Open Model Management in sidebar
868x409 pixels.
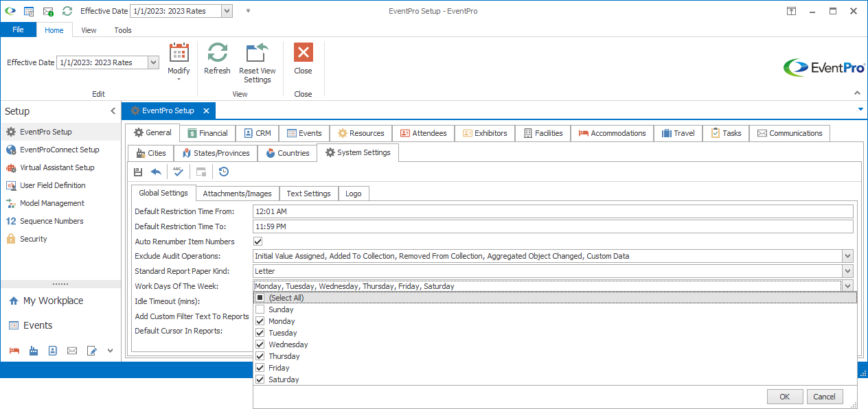[x=60, y=203]
